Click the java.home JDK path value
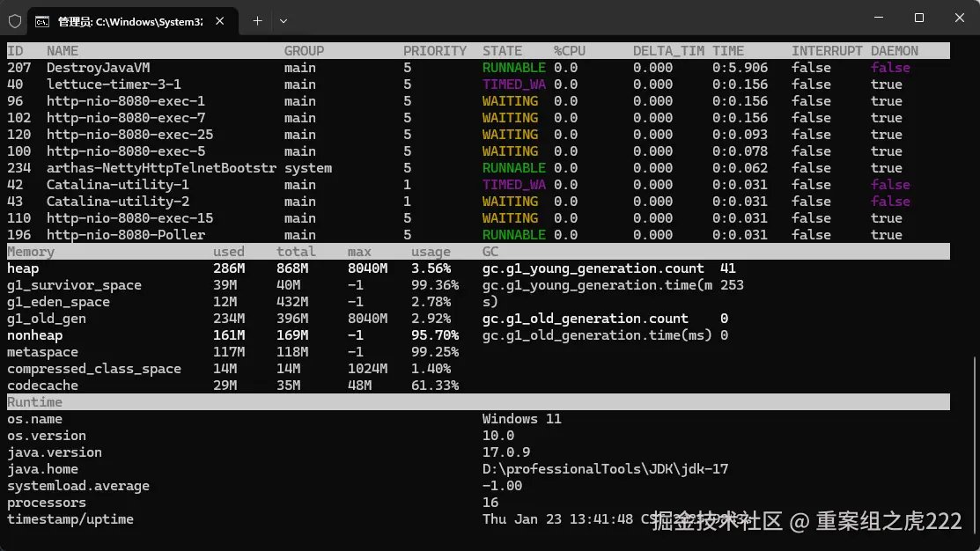980x551 pixels. pos(605,469)
